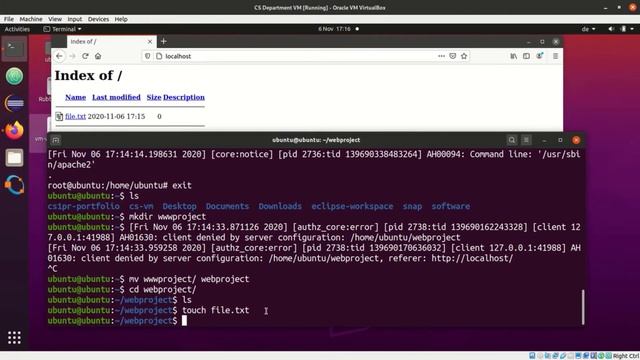Sort listing by Description

click(184, 97)
